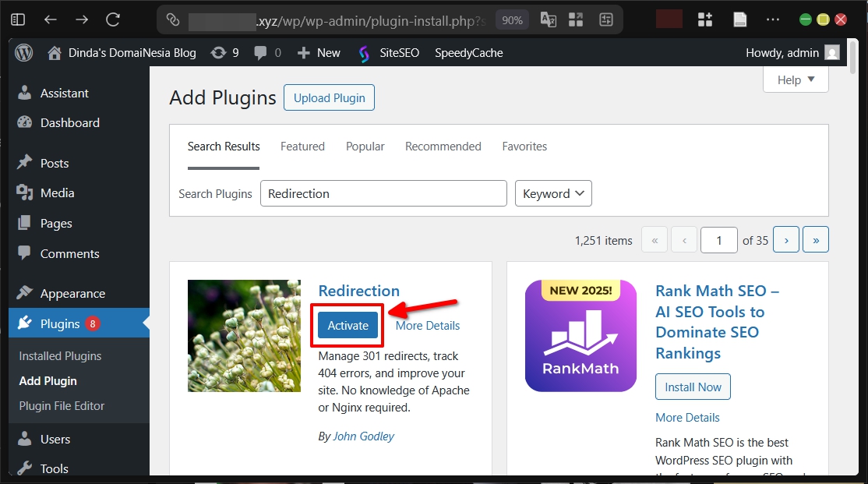This screenshot has height=484, width=868.
Task: Click the WordPress logo in the admin bar
Action: (x=23, y=53)
